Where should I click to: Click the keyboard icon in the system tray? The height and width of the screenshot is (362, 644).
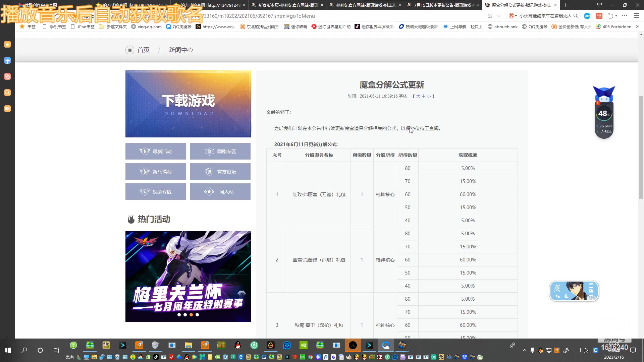point(577,350)
